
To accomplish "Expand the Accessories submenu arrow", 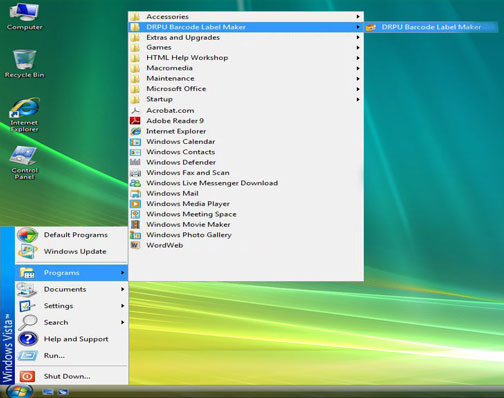I will [x=358, y=17].
